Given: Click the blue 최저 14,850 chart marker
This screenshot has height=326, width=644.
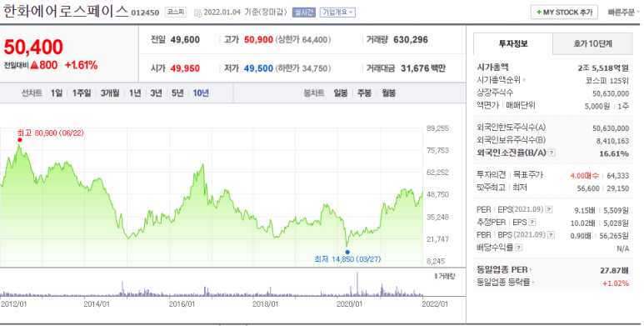Looking at the screenshot, I should (347, 252).
